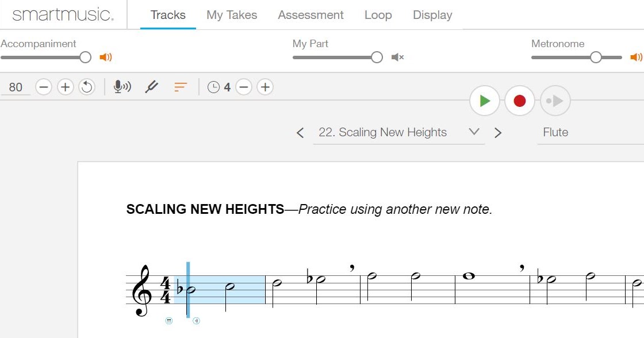Screen dimensions: 644x338
Task: Switch to the My Takes tab
Action: coord(231,15)
